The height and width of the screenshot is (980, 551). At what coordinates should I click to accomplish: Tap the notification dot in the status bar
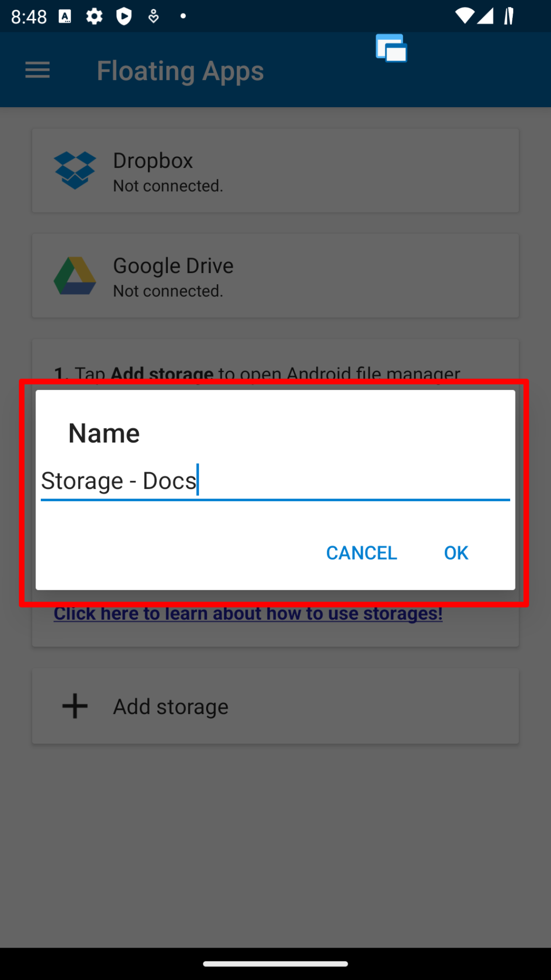183,17
